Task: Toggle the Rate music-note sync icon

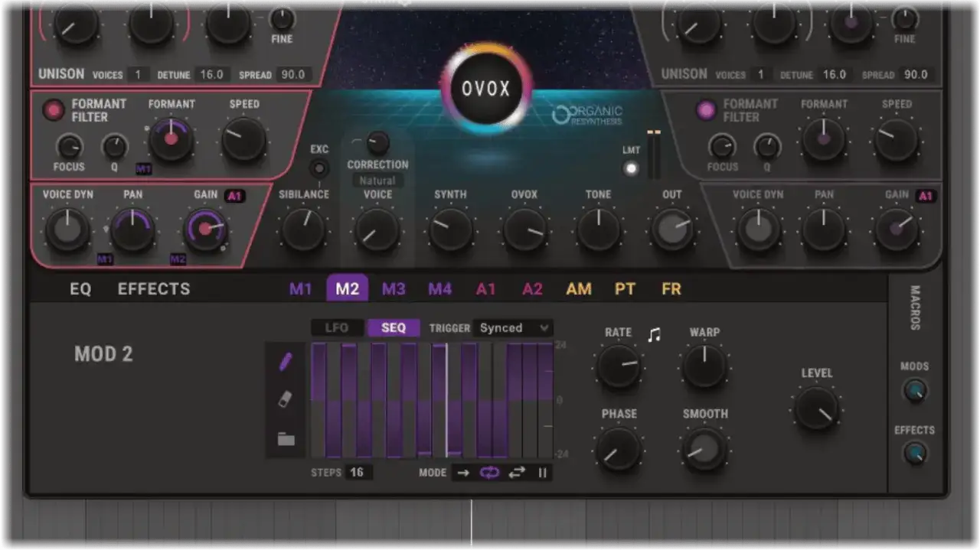Action: 654,334
